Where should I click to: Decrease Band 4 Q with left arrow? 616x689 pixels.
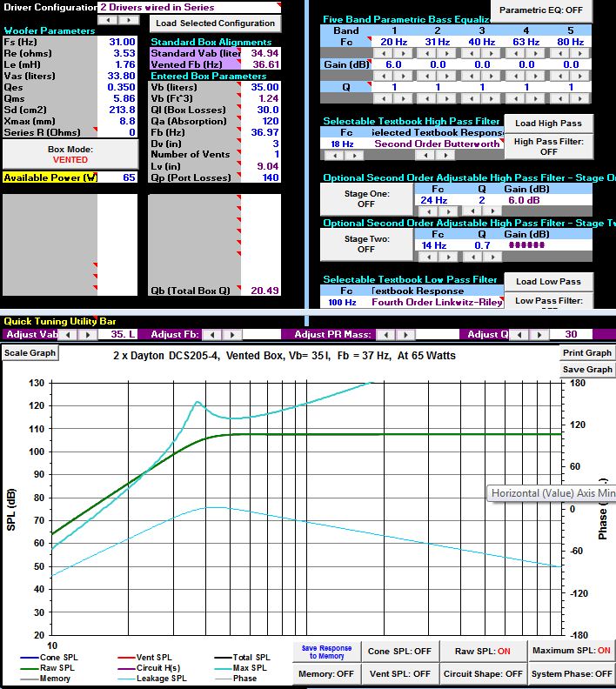click(516, 98)
